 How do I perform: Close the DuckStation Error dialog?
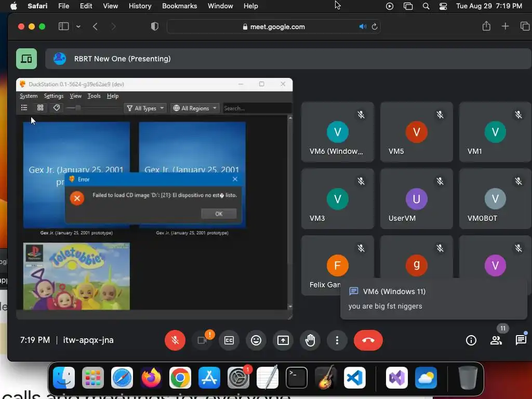tap(235, 179)
